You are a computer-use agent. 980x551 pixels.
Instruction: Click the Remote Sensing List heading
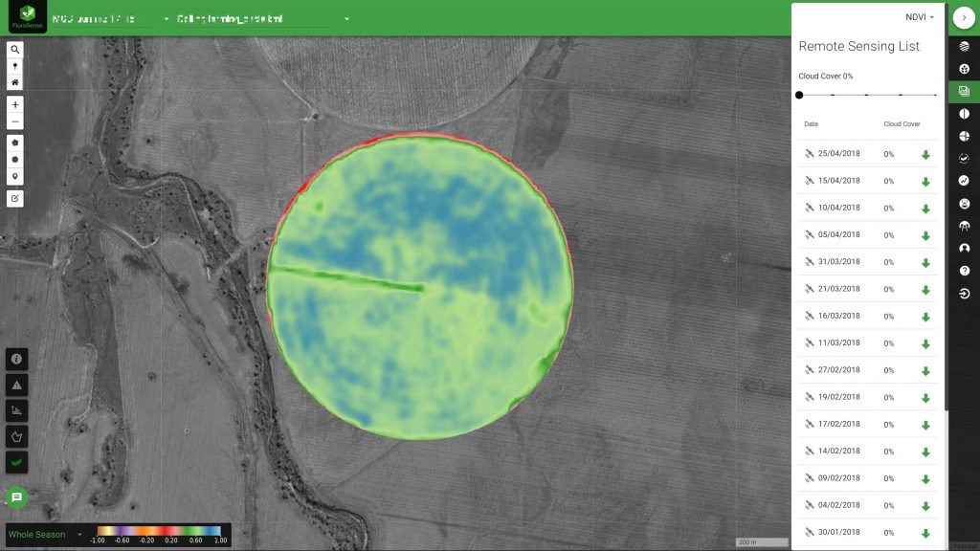[x=858, y=46]
